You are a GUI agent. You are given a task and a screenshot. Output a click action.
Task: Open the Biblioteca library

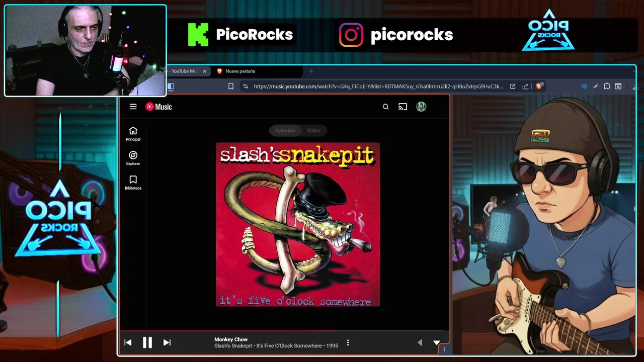pyautogui.click(x=133, y=183)
